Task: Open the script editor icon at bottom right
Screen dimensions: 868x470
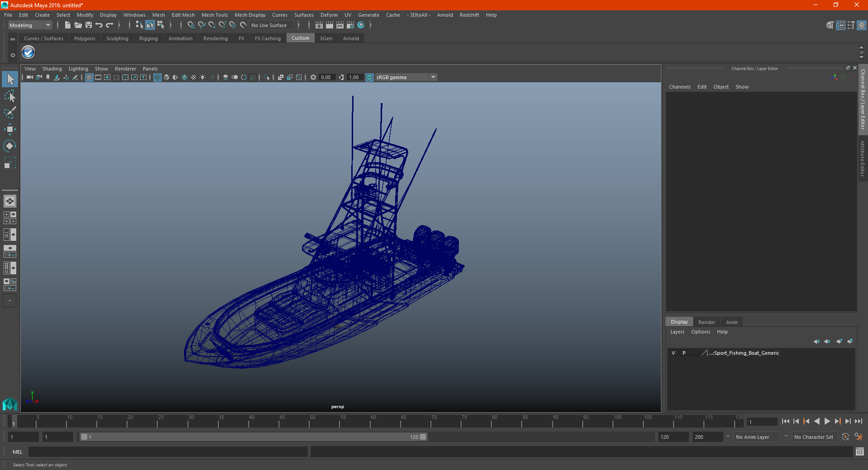Action: click(859, 451)
